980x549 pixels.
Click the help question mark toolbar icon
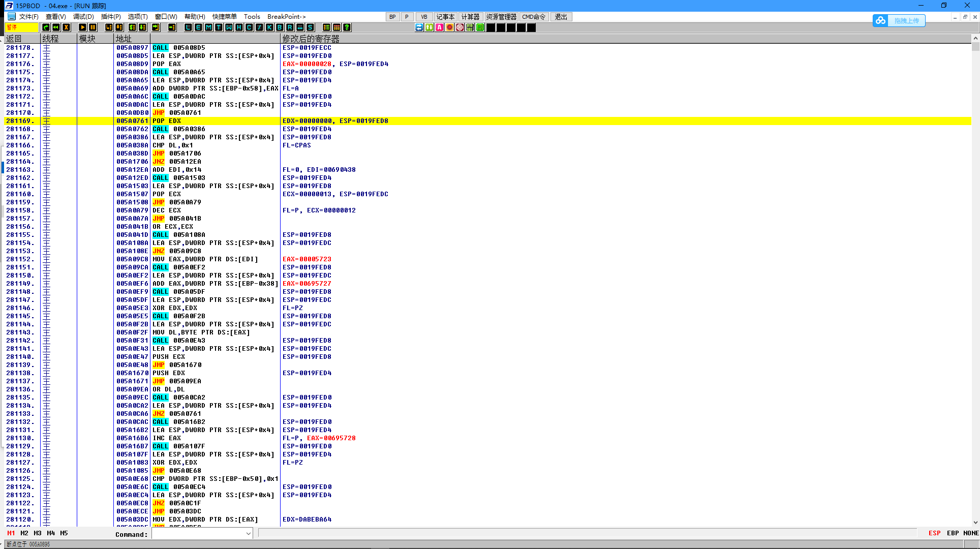[347, 27]
